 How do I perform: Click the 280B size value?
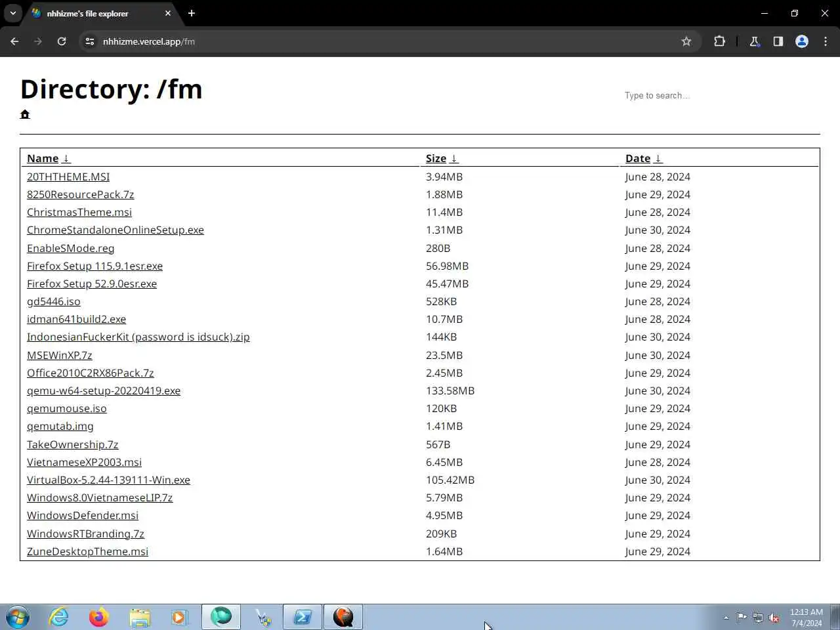tap(438, 248)
